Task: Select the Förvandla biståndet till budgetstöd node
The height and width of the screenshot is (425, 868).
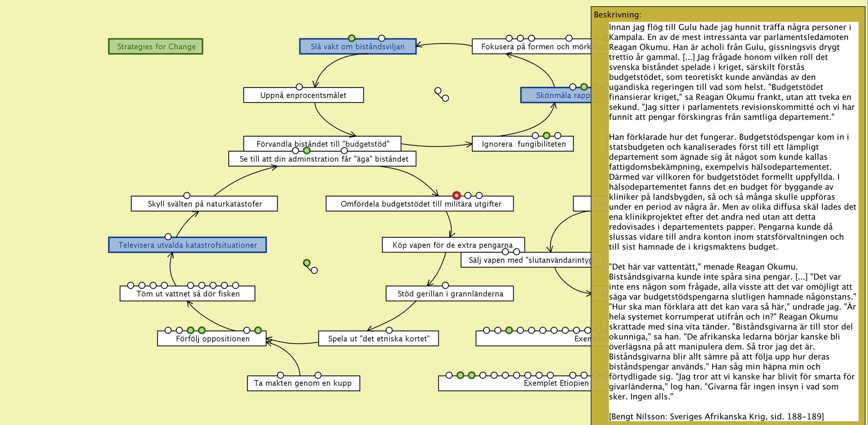Action: 323,143
